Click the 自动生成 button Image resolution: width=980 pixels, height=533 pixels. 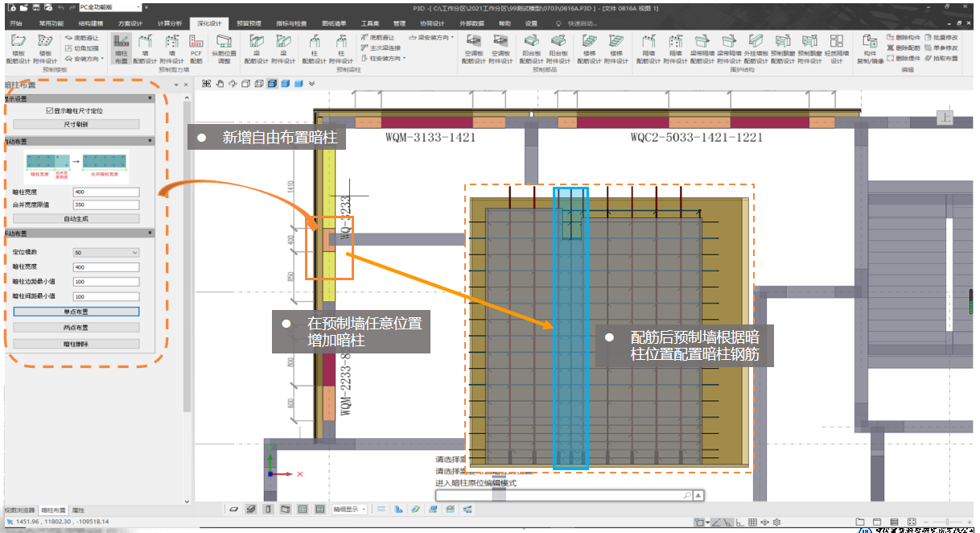(76, 218)
